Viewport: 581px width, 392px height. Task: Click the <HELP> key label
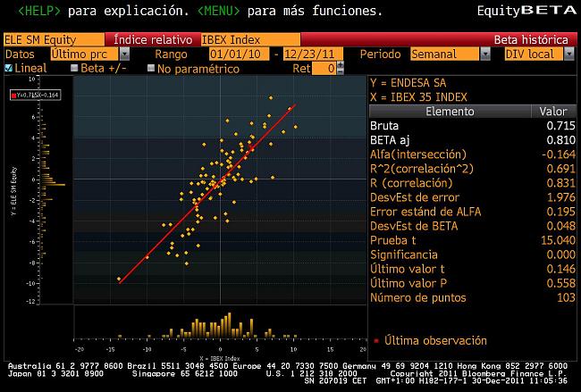coord(39,11)
